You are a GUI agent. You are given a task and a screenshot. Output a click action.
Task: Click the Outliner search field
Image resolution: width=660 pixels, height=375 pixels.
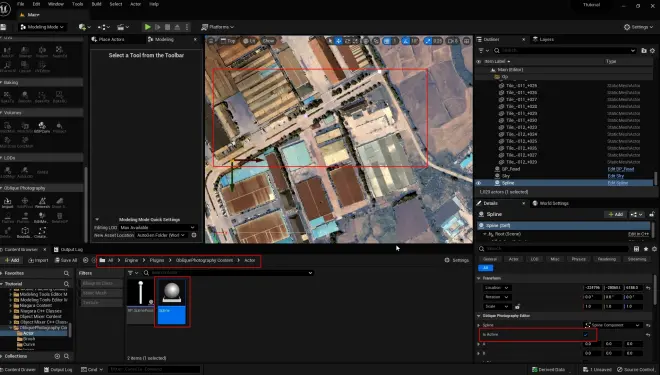[566, 51]
